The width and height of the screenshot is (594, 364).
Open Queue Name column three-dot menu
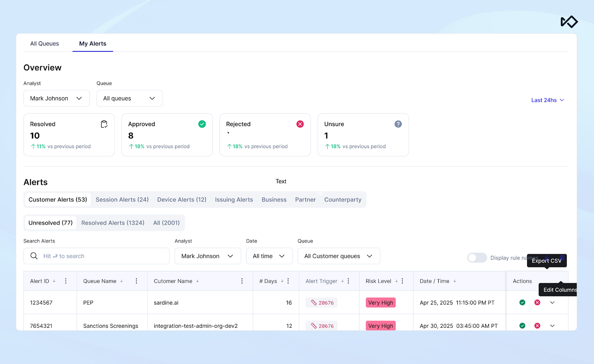136,281
